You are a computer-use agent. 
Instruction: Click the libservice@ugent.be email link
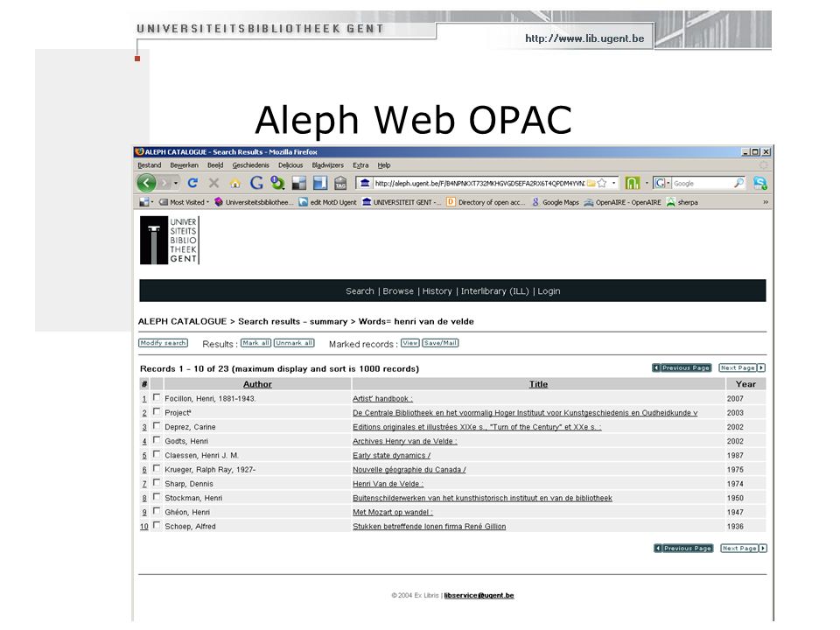pos(479,595)
